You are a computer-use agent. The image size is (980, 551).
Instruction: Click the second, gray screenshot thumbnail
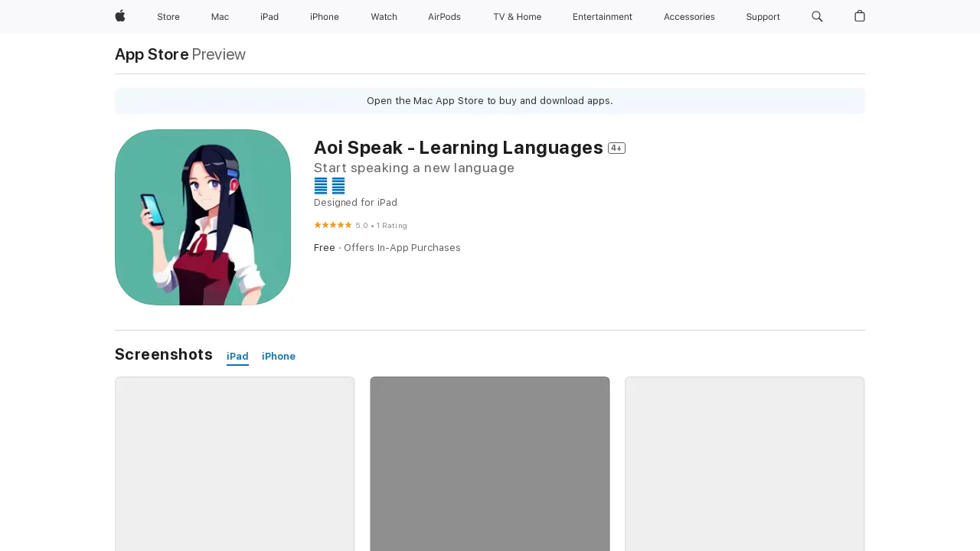(x=490, y=464)
